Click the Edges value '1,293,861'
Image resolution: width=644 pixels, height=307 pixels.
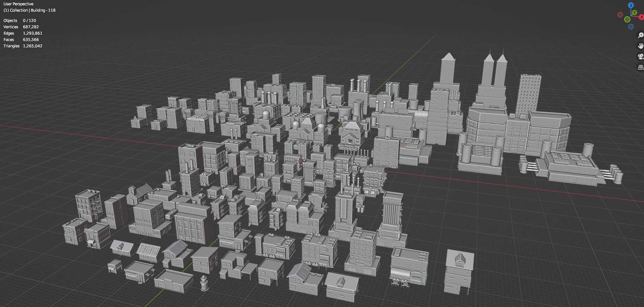coord(33,33)
